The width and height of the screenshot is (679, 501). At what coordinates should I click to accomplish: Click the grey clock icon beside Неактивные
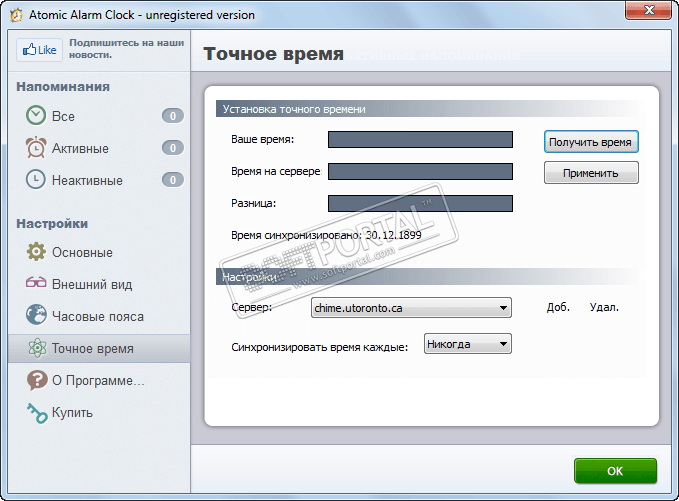(36, 179)
